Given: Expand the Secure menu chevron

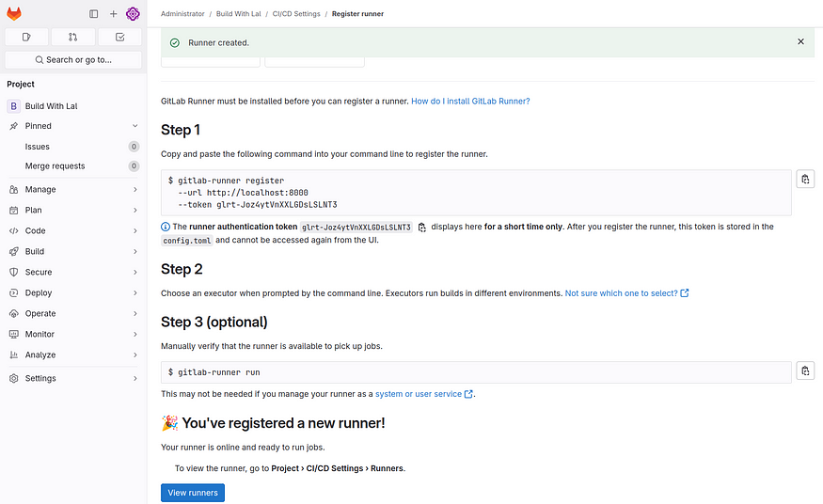Looking at the screenshot, I should click(135, 272).
